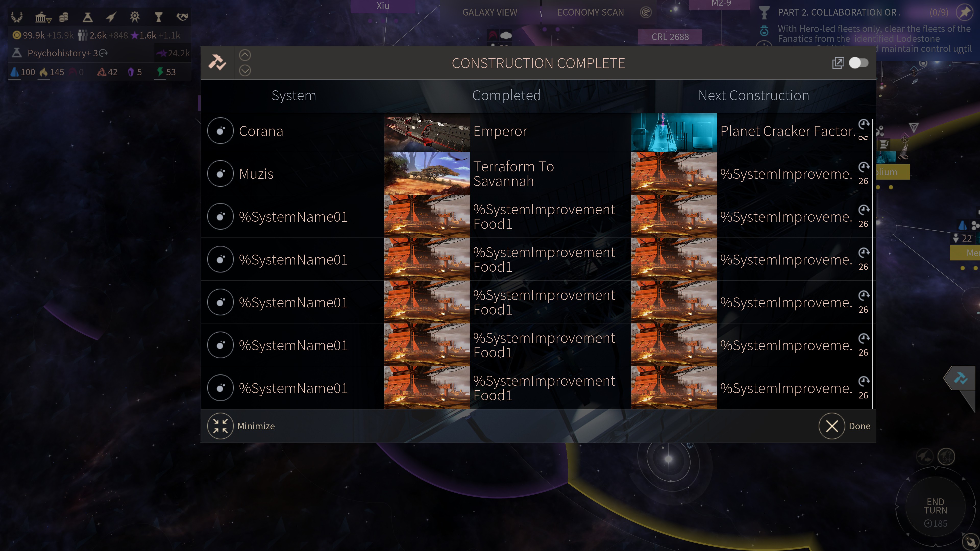Minimize the construction complete panel

coord(241,426)
